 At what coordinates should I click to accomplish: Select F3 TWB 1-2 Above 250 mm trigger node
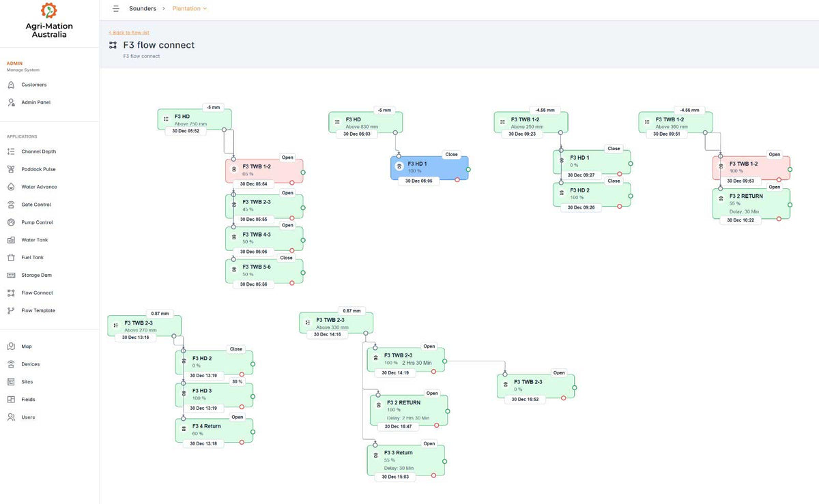(x=531, y=123)
